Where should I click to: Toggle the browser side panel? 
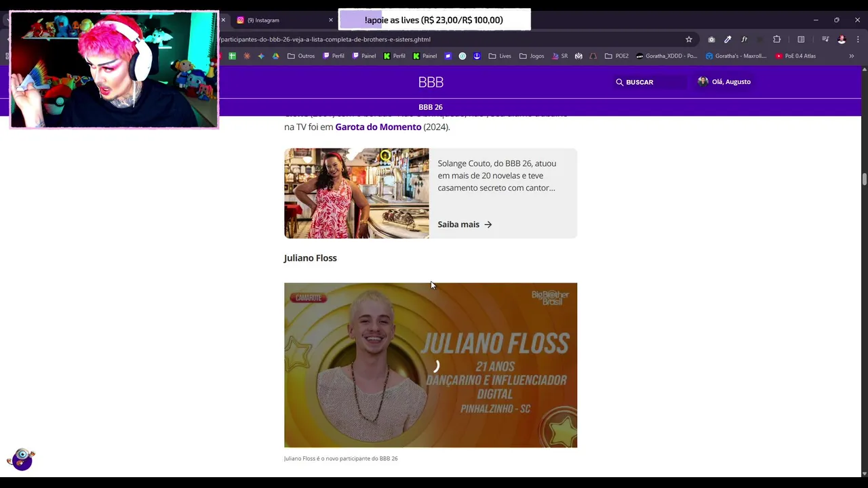click(801, 39)
